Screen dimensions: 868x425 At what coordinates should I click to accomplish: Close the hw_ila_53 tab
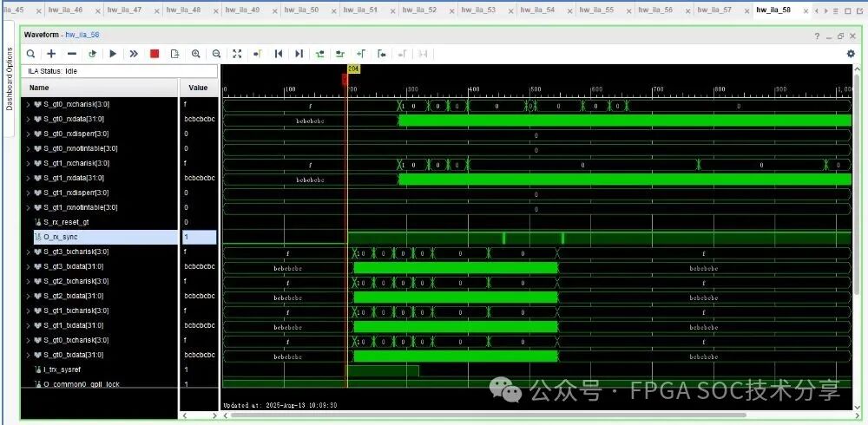[x=510, y=10]
